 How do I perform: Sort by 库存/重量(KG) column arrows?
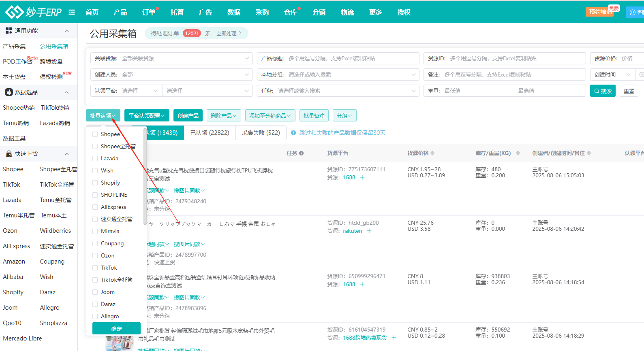[x=518, y=153]
